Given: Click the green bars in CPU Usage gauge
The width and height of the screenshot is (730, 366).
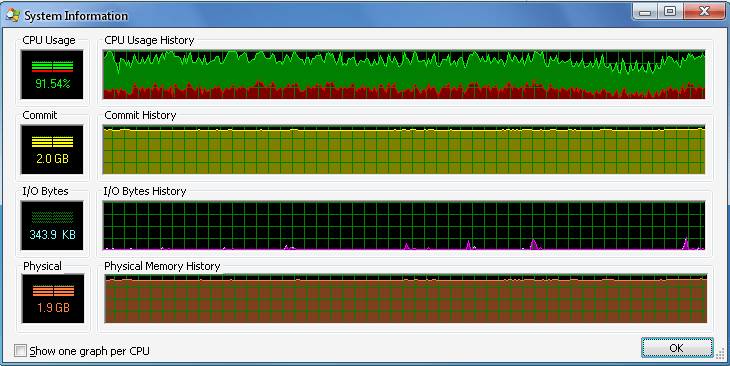Looking at the screenshot, I should 52,66.
